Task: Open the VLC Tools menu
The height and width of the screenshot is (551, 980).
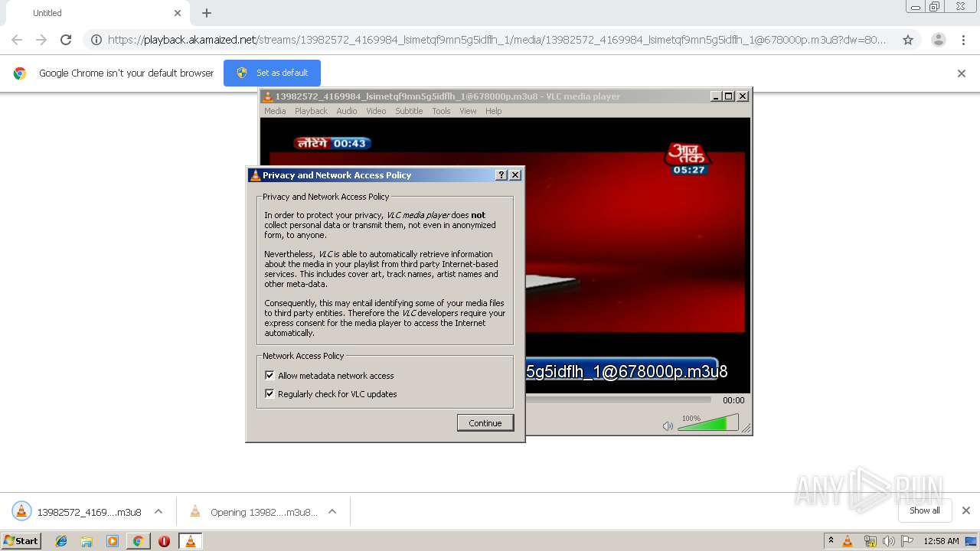Action: coord(441,111)
